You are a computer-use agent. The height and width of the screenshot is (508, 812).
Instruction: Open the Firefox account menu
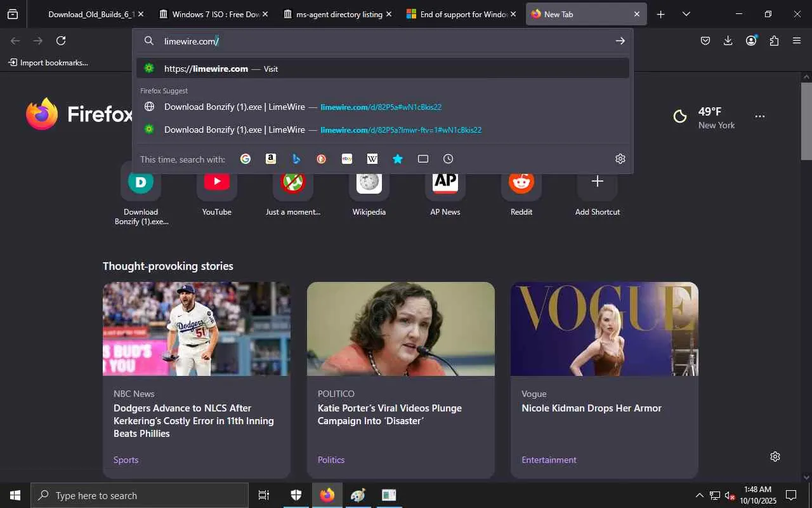tap(751, 41)
